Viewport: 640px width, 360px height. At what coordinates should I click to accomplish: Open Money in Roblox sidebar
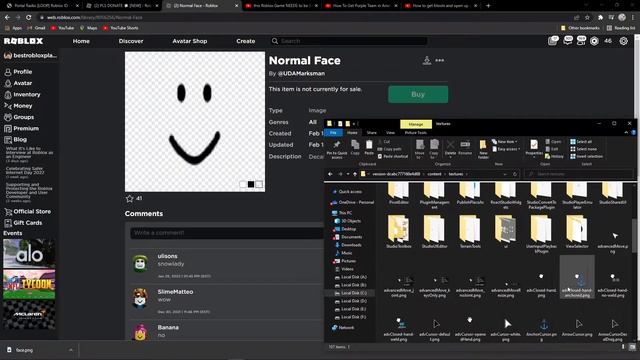[x=18, y=106]
